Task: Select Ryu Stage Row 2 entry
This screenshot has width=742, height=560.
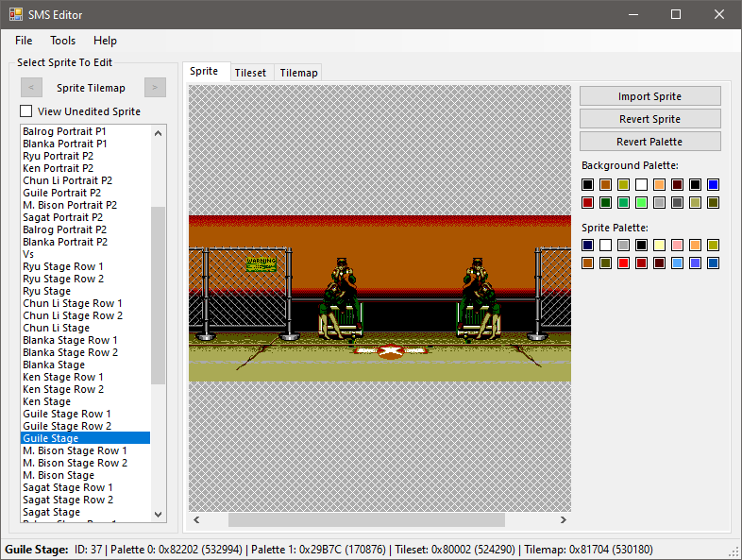Action: (86, 279)
